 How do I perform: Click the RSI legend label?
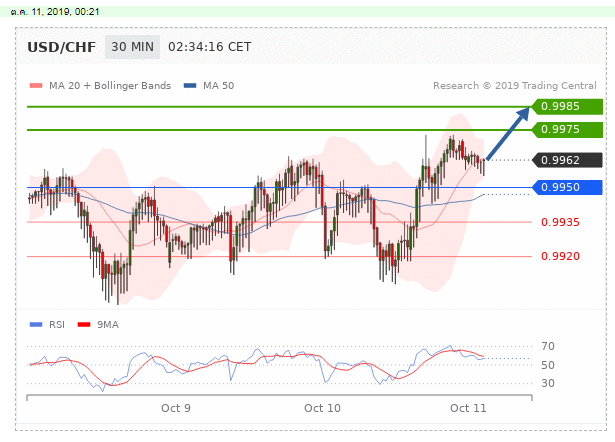pyautogui.click(x=57, y=325)
